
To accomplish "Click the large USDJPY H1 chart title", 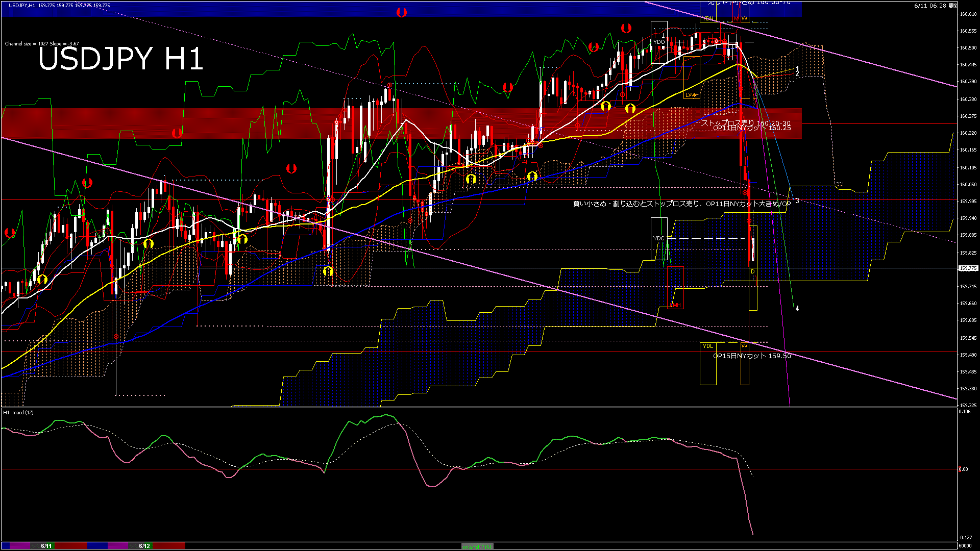I will coord(120,59).
